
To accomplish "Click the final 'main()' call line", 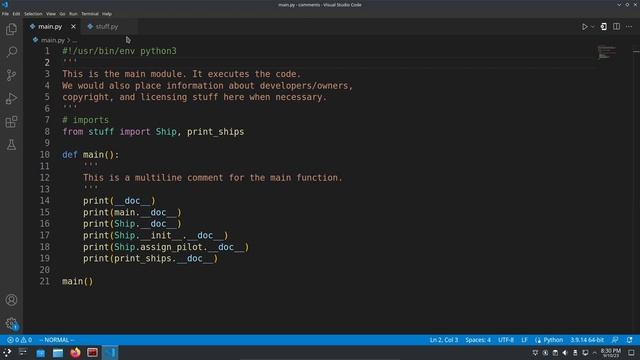I will tap(78, 281).
